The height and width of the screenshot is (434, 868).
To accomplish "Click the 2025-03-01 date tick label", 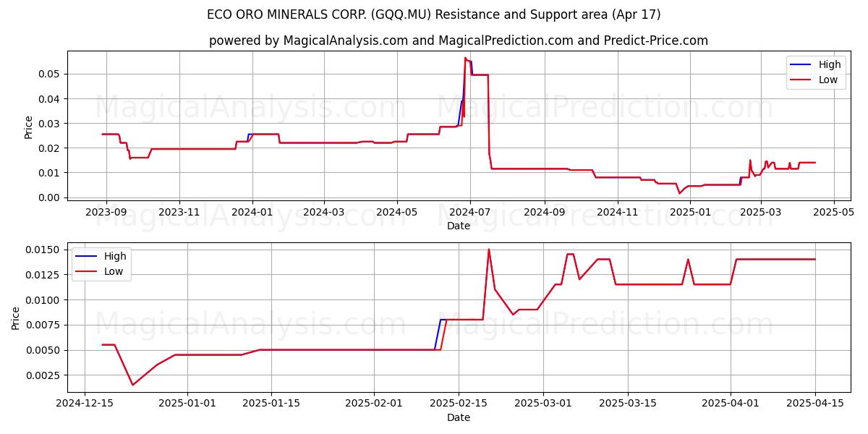I will [543, 404].
